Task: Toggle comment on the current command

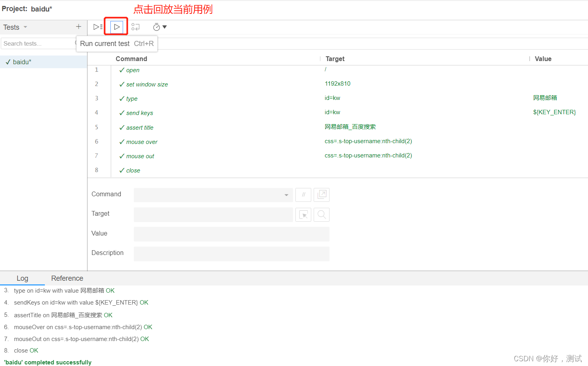Action: tap(303, 195)
